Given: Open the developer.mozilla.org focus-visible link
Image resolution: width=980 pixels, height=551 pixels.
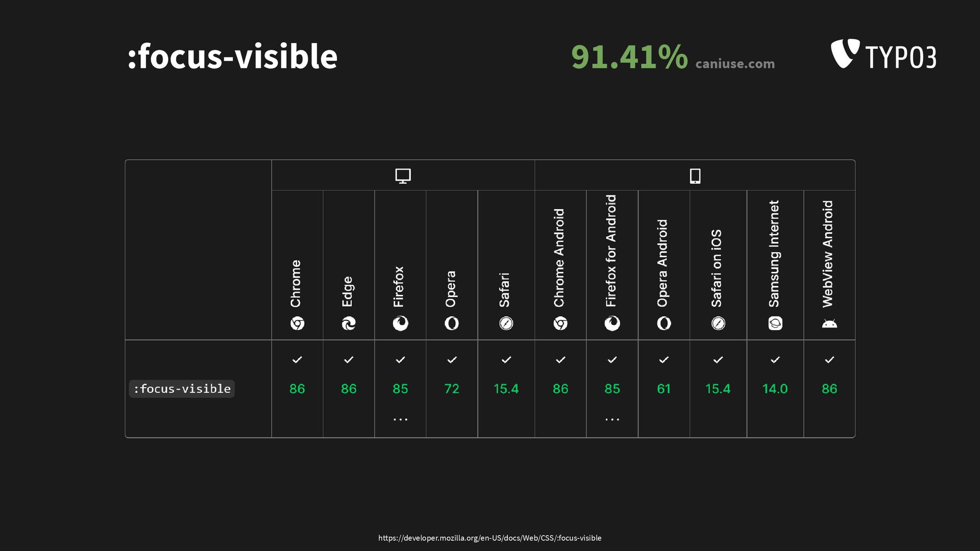Looking at the screenshot, I should [x=490, y=538].
